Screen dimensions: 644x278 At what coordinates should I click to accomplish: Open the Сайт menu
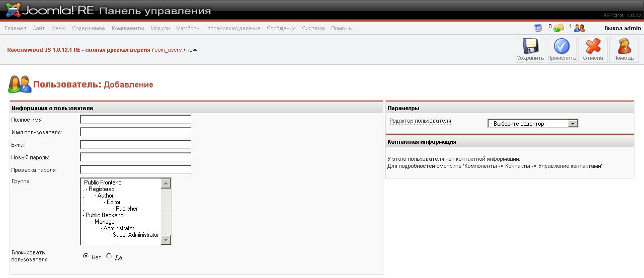[39, 28]
